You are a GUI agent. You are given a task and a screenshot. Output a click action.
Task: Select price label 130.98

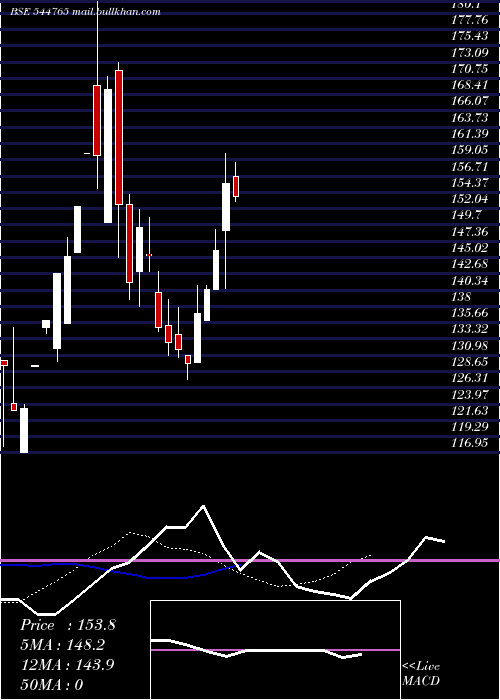(469, 346)
